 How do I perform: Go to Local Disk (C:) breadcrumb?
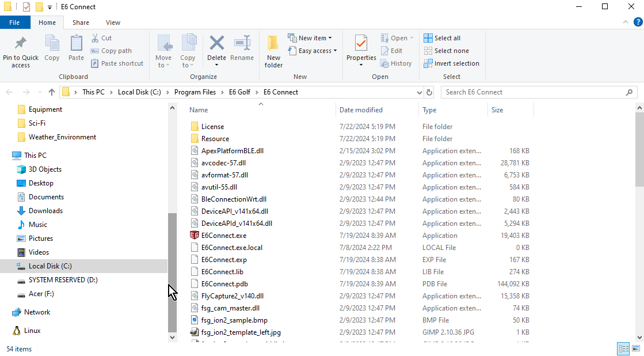tap(139, 92)
